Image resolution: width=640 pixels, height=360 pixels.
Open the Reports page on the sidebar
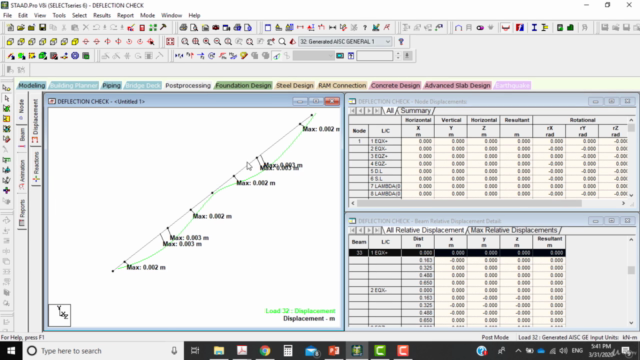[22, 213]
